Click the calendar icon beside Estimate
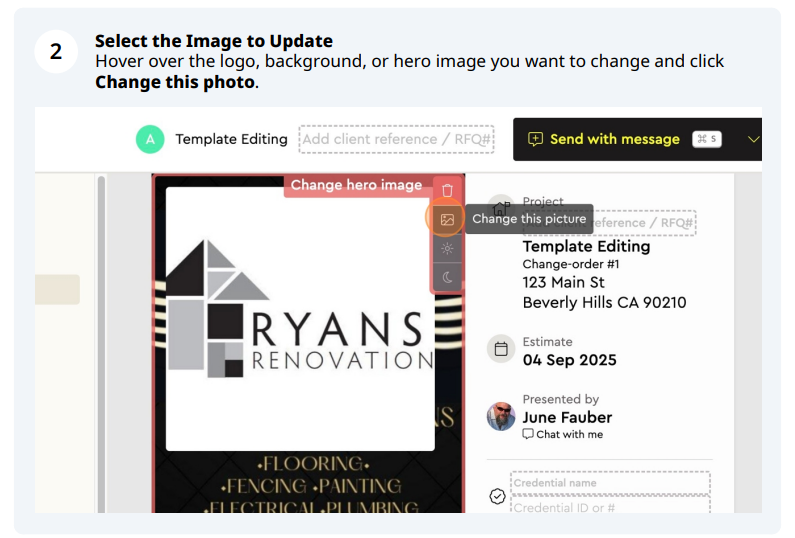The width and height of the screenshot is (795, 538). pos(501,349)
